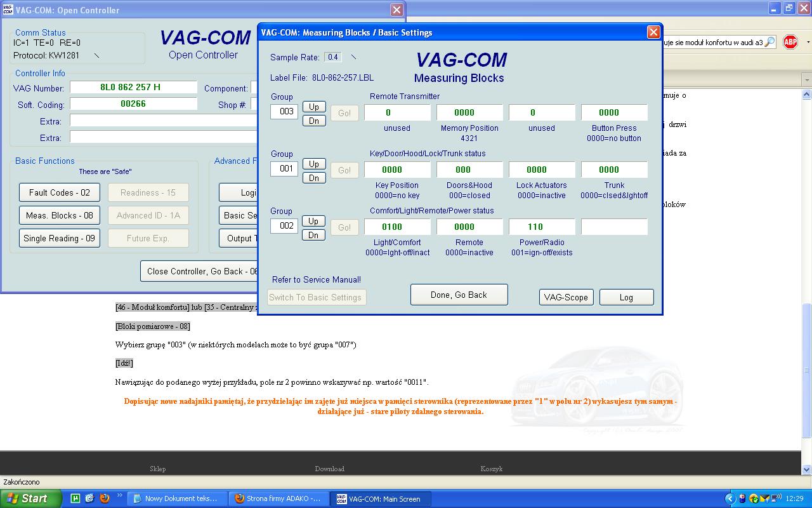The image size is (812, 508).
Task: Open the tab list dropdown in browser
Action: [806, 80]
